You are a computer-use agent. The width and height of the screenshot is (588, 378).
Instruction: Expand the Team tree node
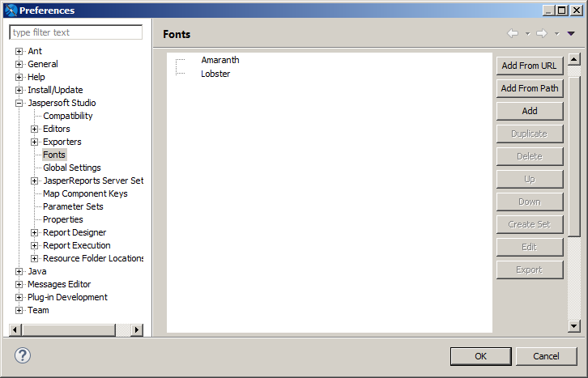coord(19,311)
